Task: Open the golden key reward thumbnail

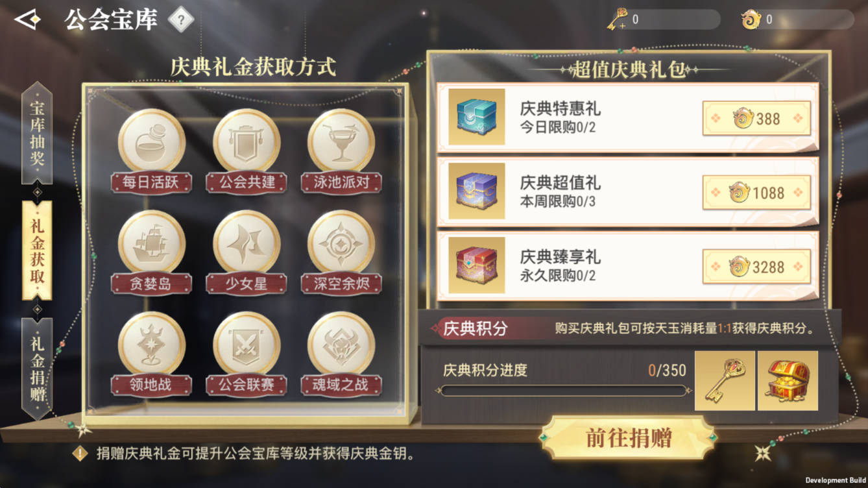Action: tap(725, 381)
